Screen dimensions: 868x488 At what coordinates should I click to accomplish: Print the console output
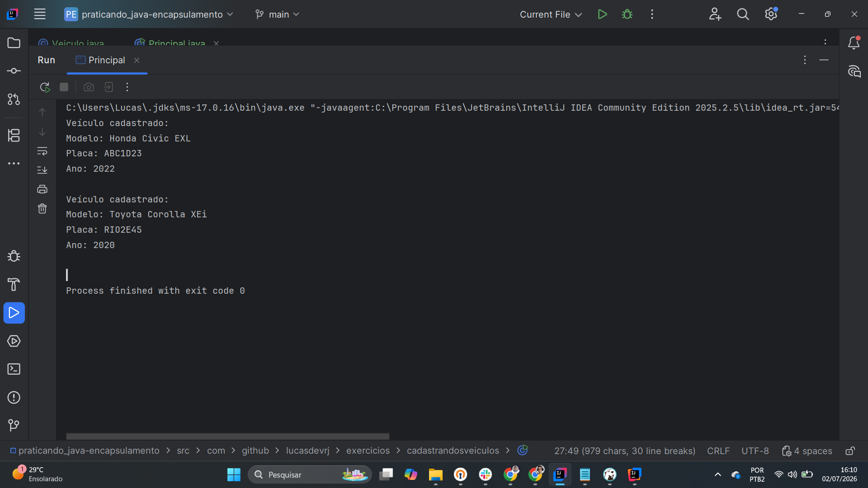(42, 189)
